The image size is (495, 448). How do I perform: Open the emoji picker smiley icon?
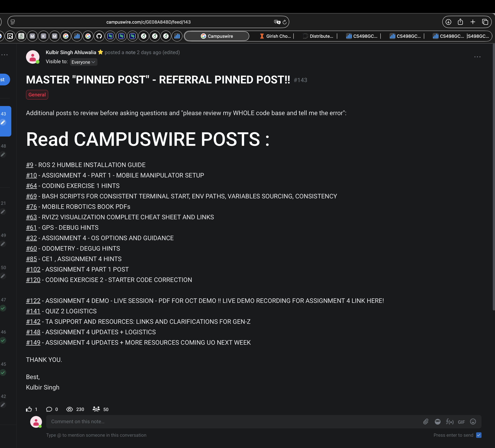473,422
